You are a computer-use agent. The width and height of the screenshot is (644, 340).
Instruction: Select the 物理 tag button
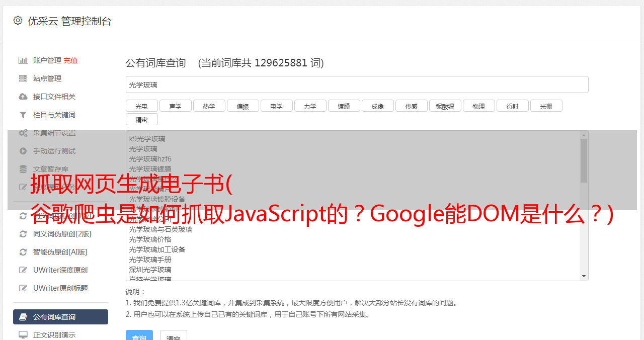point(478,106)
